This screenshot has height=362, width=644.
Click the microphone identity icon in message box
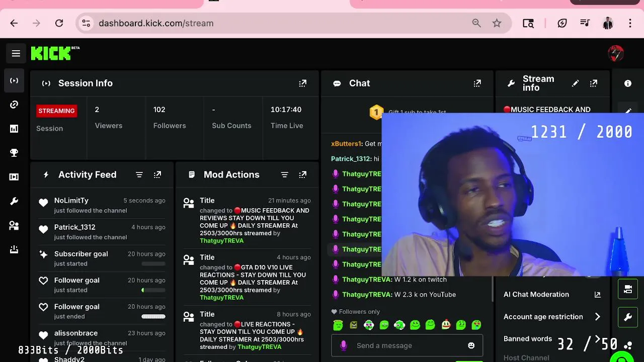344,345
